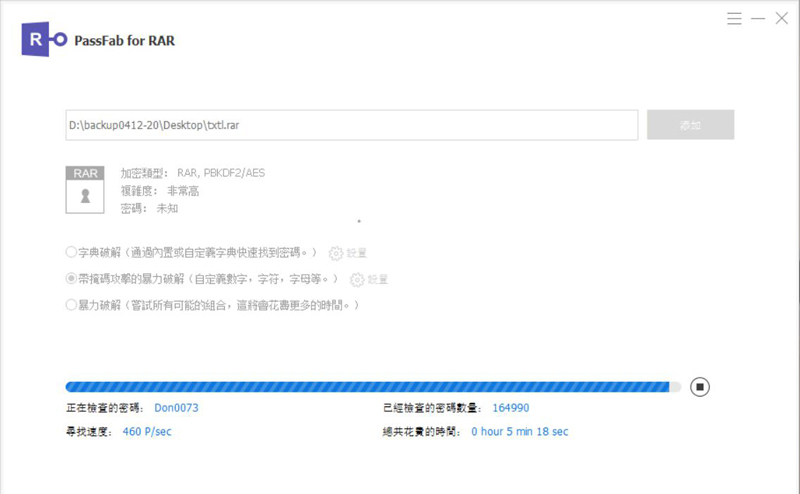Screen dimensions: 800x494
Task: Click the locked RAR file icon
Action: (85, 190)
